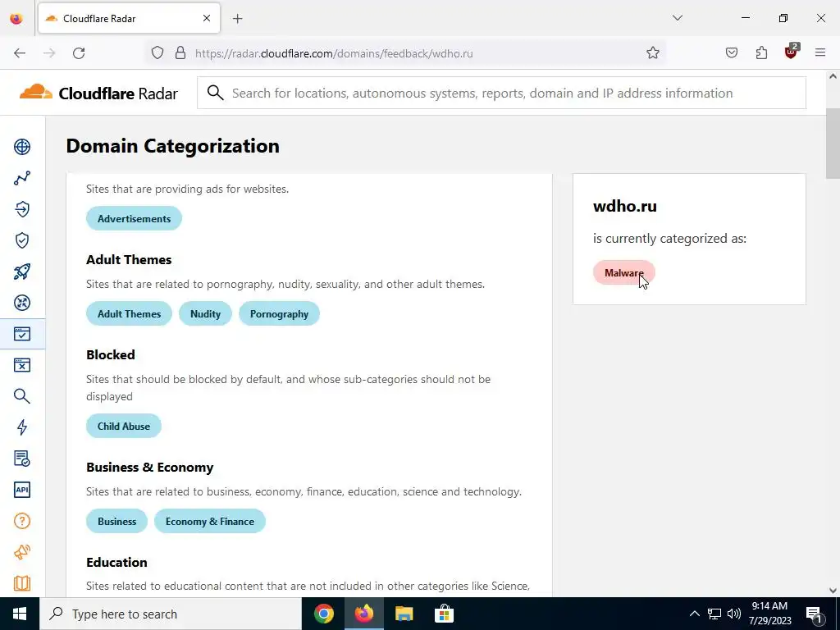Click the rocket icon in sidebar
Viewport: 840px width, 630px height.
[x=22, y=272]
